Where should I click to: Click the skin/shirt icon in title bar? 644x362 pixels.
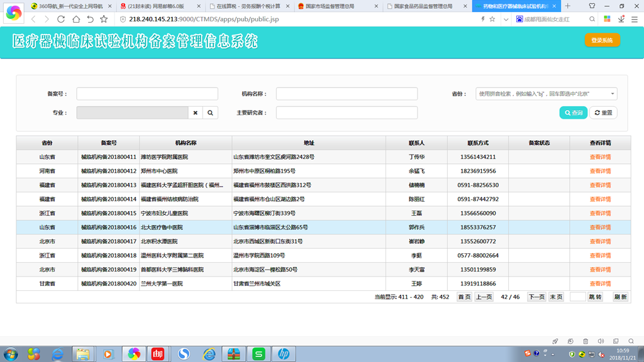pos(592,6)
